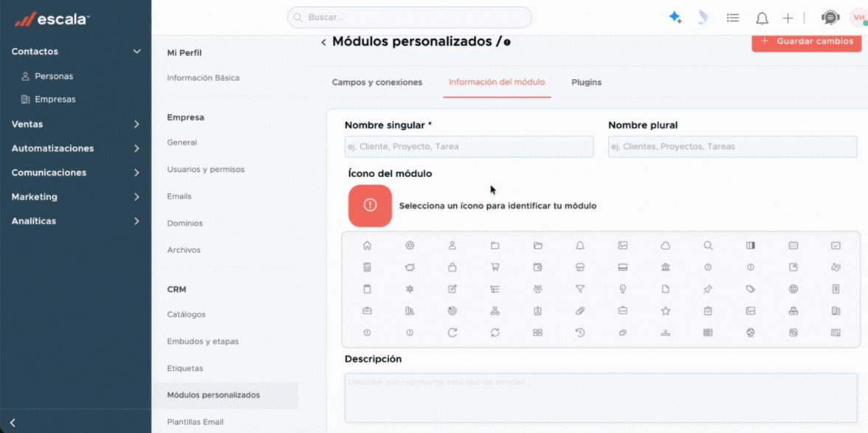Expand the Marketing sidebar section
The height and width of the screenshot is (433, 868).
(x=137, y=197)
